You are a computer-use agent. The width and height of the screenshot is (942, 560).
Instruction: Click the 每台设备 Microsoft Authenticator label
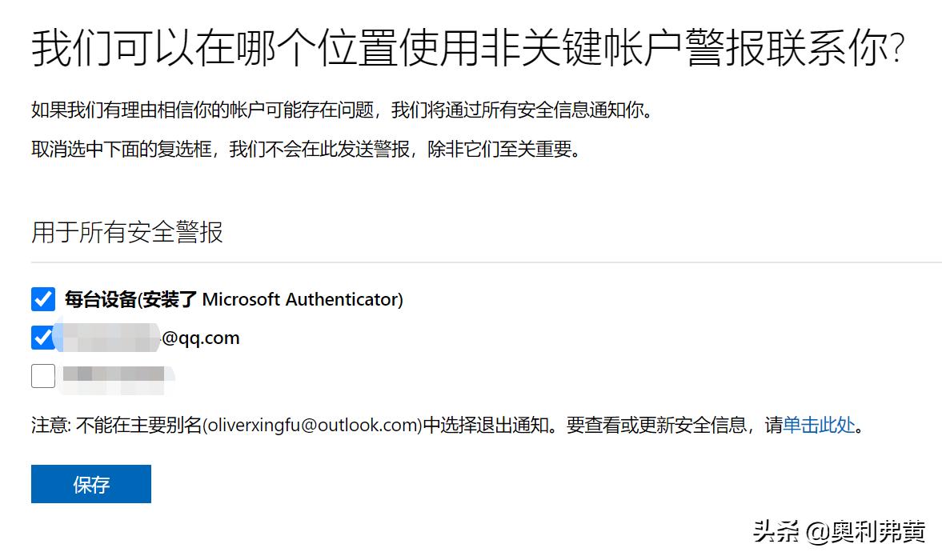click(234, 299)
